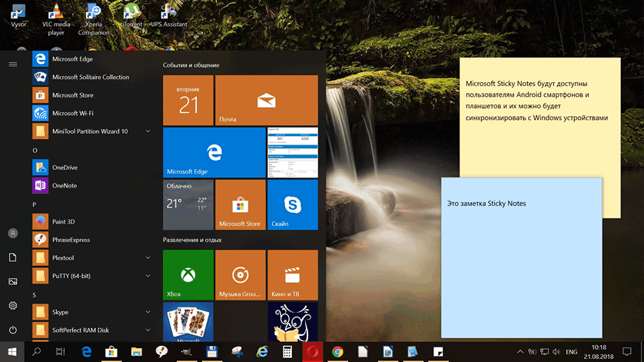Show hidden system tray icons
644x362 pixels.
tap(520, 352)
